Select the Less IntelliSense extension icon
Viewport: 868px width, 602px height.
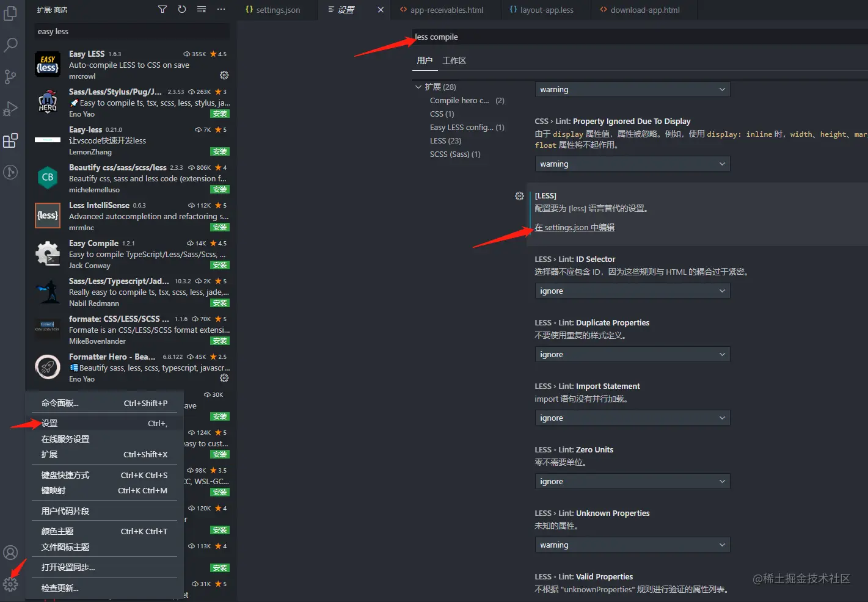pos(48,216)
